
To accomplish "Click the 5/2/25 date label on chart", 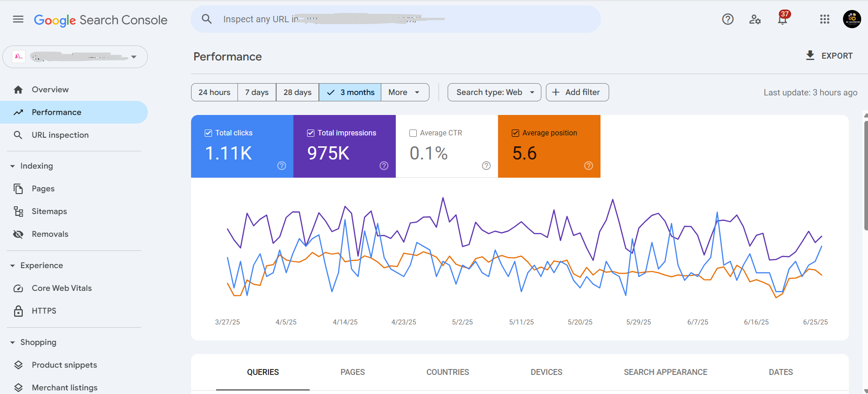I will click(x=462, y=322).
